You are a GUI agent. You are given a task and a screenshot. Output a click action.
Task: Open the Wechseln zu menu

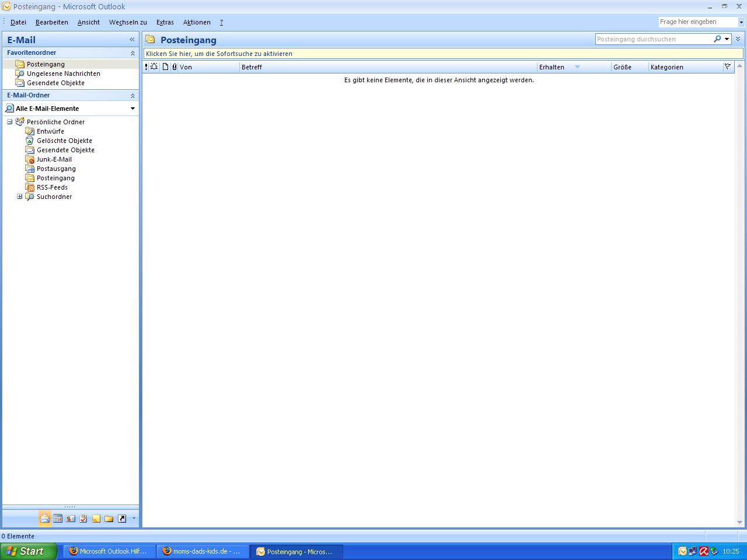pos(128,22)
